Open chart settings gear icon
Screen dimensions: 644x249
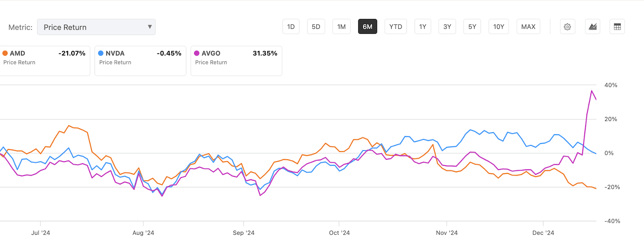pos(567,27)
